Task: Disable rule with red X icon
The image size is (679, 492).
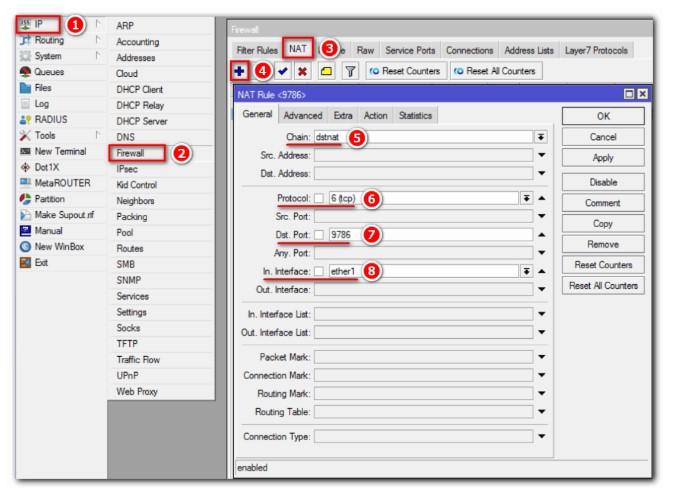Action: pyautogui.click(x=303, y=71)
